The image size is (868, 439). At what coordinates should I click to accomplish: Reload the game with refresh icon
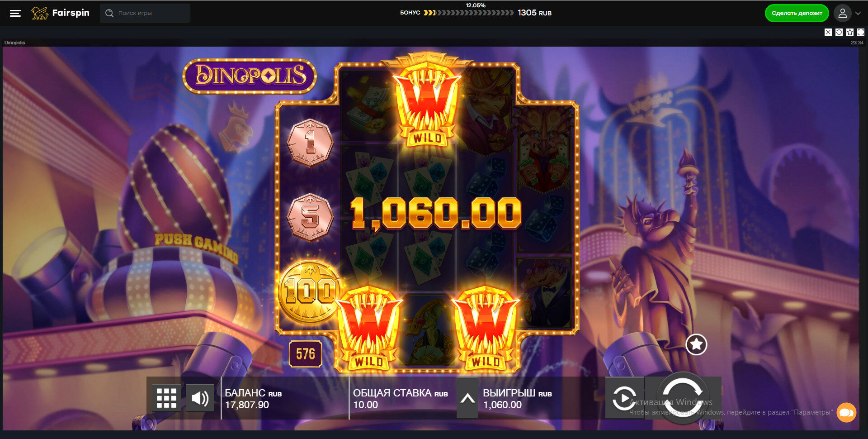tap(839, 32)
